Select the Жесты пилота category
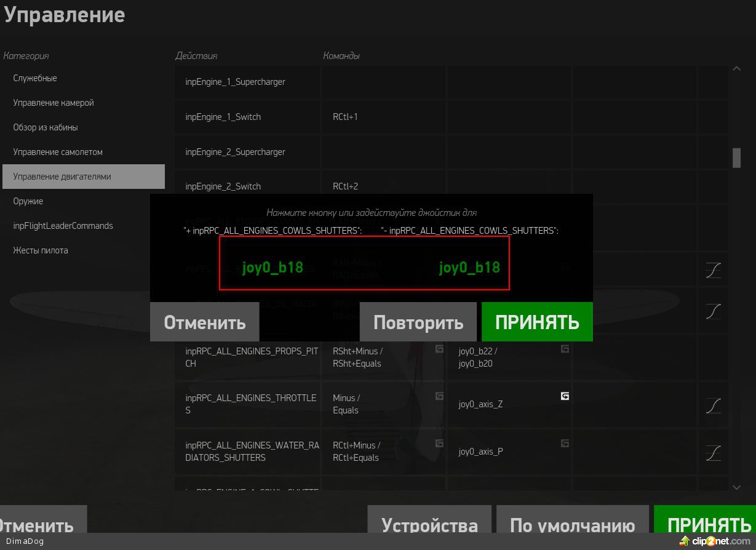This screenshot has height=550, width=756. pyautogui.click(x=84, y=250)
